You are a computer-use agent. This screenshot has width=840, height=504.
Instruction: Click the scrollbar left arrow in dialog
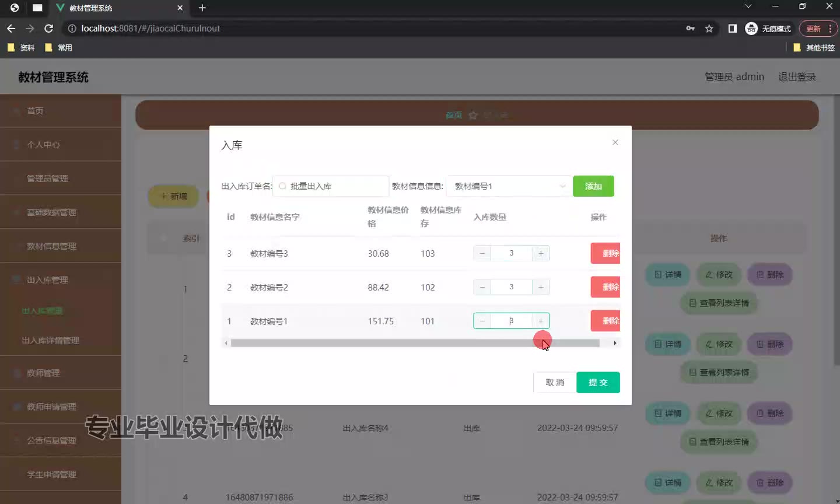[226, 343]
